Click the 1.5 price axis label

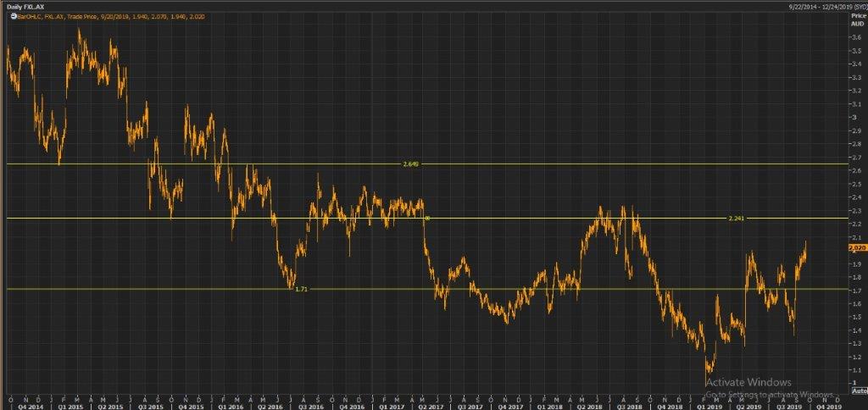855,317
